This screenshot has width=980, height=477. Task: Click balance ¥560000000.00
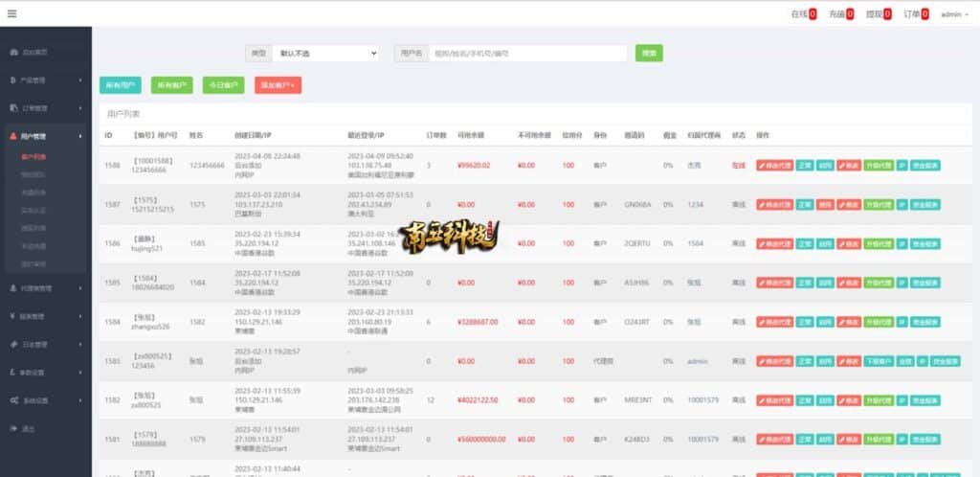click(481, 440)
